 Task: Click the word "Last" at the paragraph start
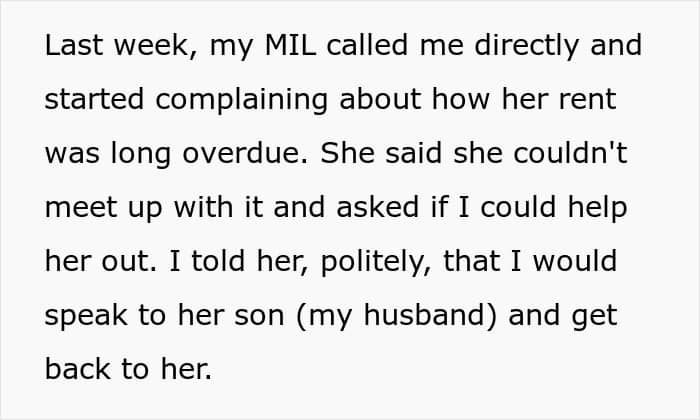pos(74,45)
